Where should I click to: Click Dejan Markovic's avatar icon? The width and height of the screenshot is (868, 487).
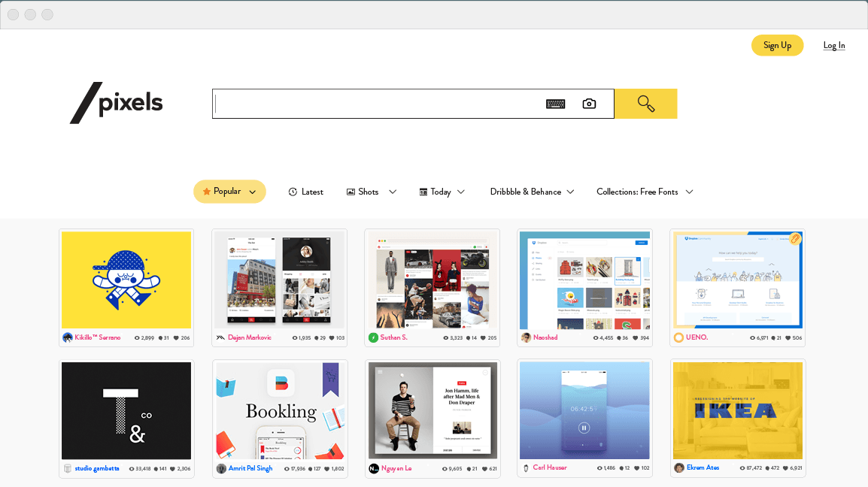[x=220, y=337]
